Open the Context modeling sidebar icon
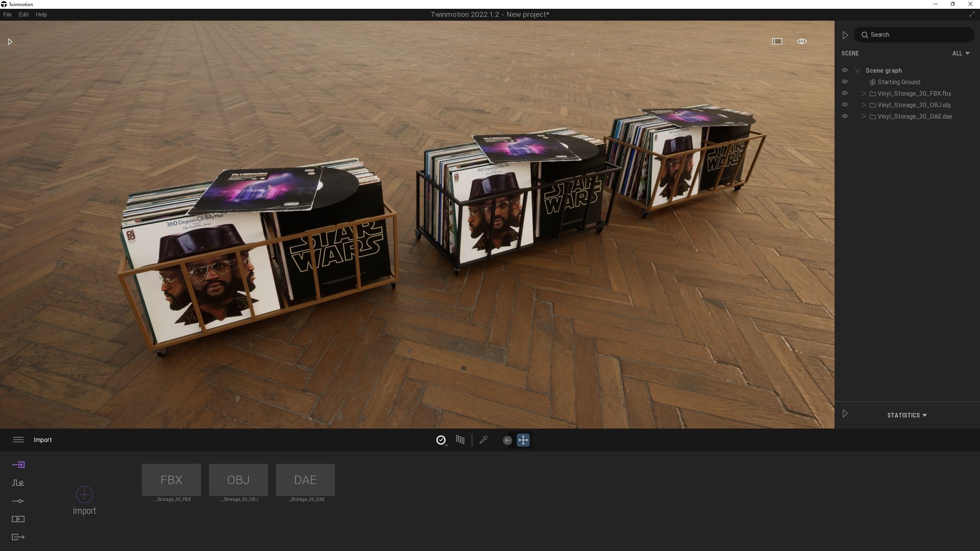Image resolution: width=980 pixels, height=551 pixels. tap(18, 483)
